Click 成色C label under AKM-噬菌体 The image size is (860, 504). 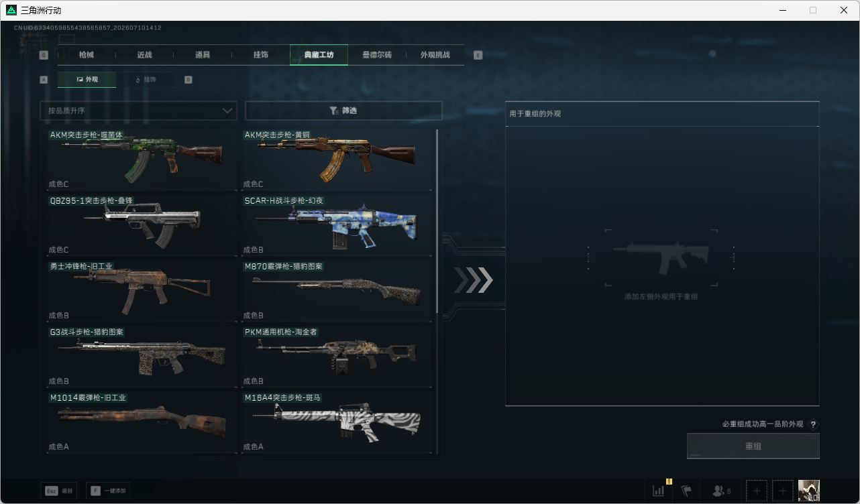tap(58, 184)
